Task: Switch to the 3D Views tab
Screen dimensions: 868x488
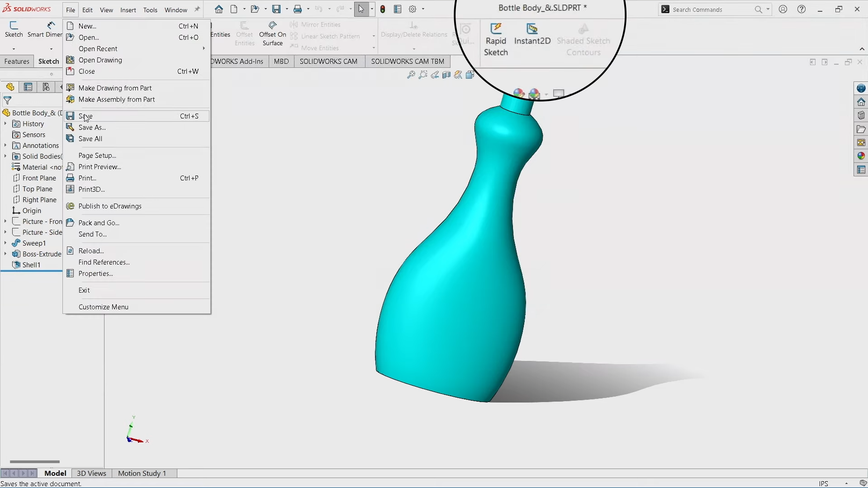Action: click(91, 473)
